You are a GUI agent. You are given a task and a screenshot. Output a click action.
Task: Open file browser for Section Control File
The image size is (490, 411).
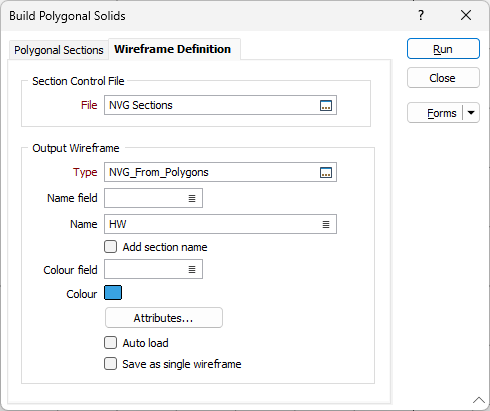326,105
